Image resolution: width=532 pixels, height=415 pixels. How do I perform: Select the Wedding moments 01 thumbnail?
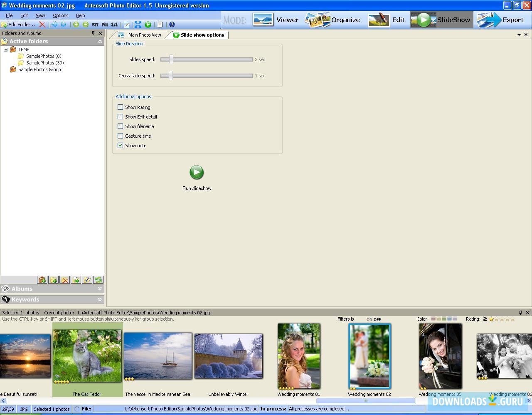pyautogui.click(x=299, y=356)
